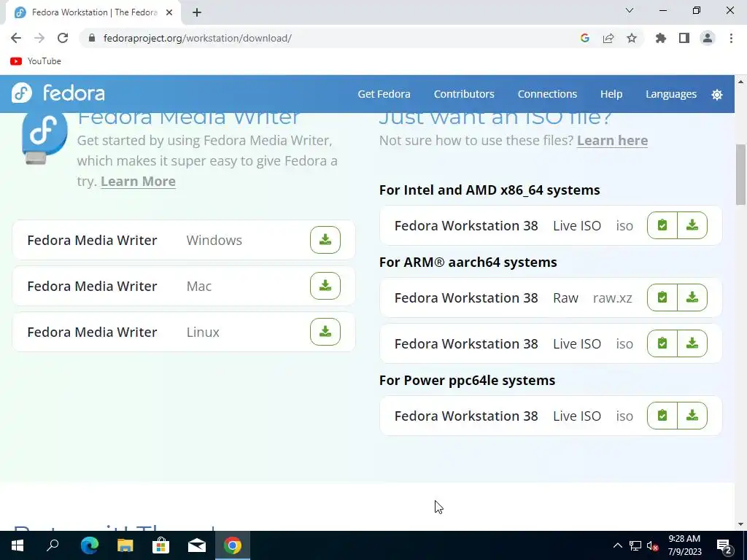
Task: Open checksum for ppc64le Live ISO
Action: (x=662, y=416)
